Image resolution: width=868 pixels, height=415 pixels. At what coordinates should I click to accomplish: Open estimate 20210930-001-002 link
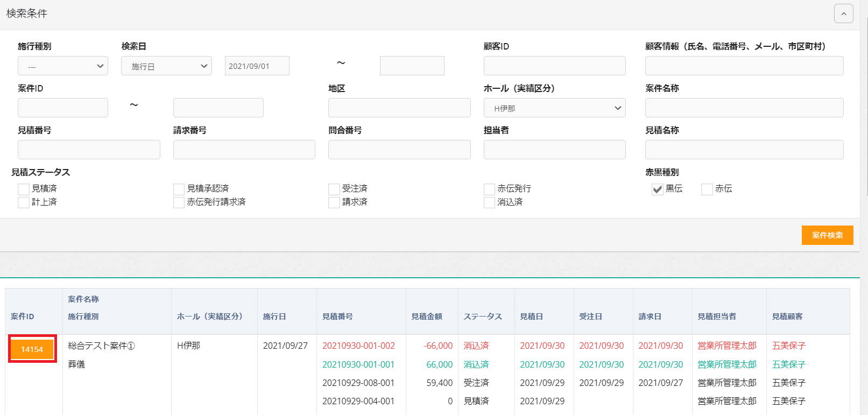pyautogui.click(x=358, y=346)
